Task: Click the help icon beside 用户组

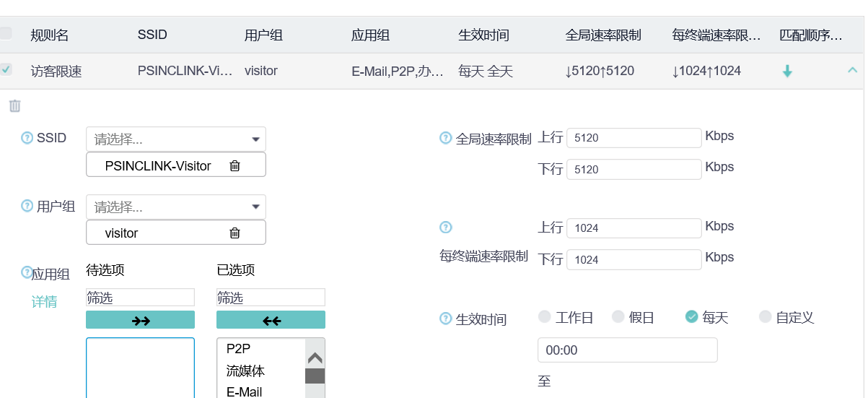Action: 27,206
